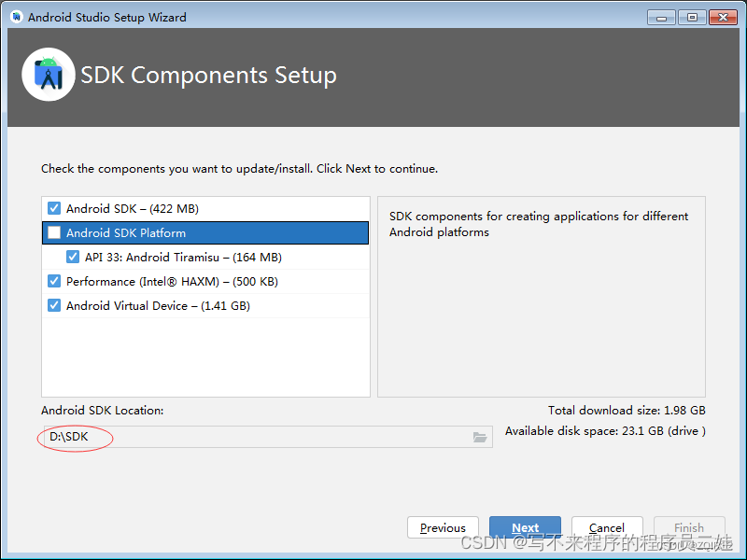Select the Android SDK Platform row

[205, 232]
